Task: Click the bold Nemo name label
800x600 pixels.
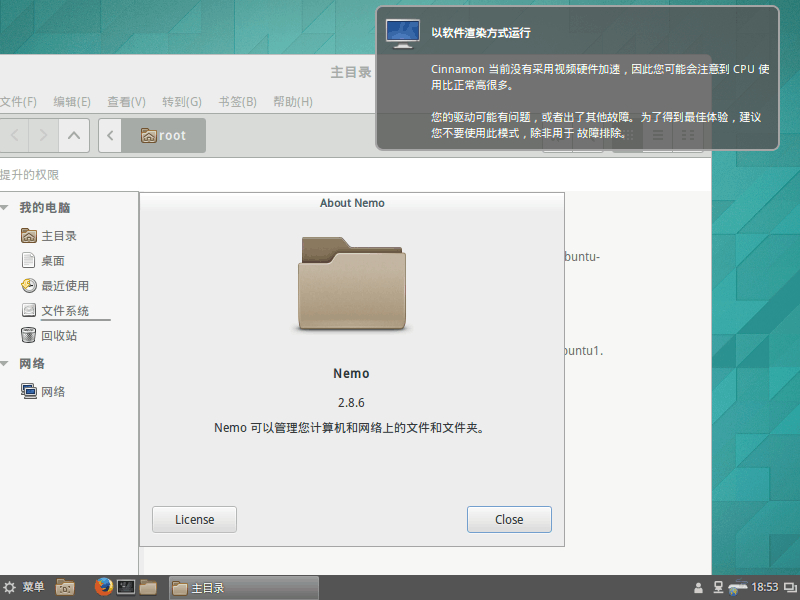Action: click(x=351, y=373)
